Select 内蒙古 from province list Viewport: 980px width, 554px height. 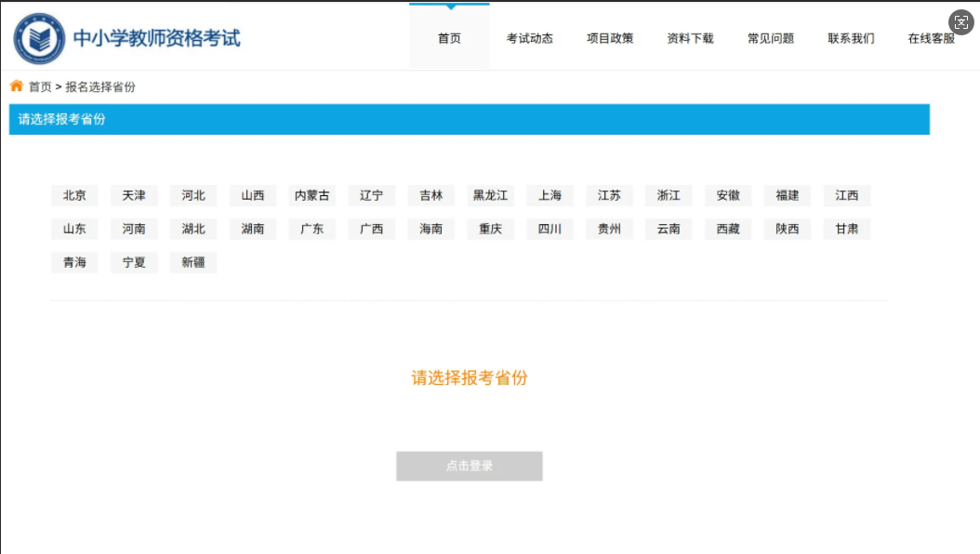[311, 195]
